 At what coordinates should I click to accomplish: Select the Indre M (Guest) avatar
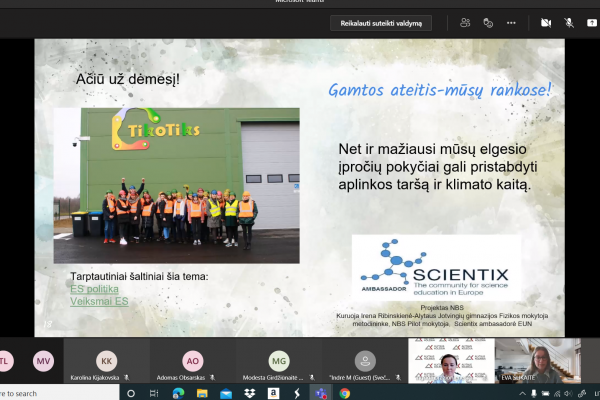tap(365, 361)
